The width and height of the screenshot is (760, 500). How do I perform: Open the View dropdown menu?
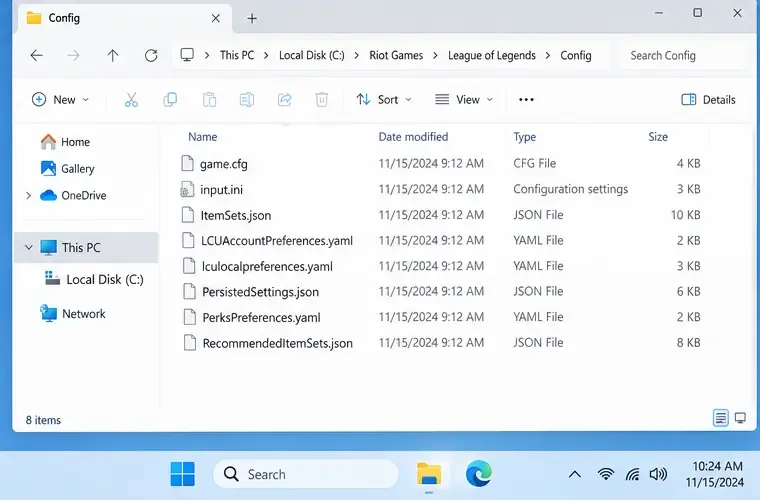(464, 100)
